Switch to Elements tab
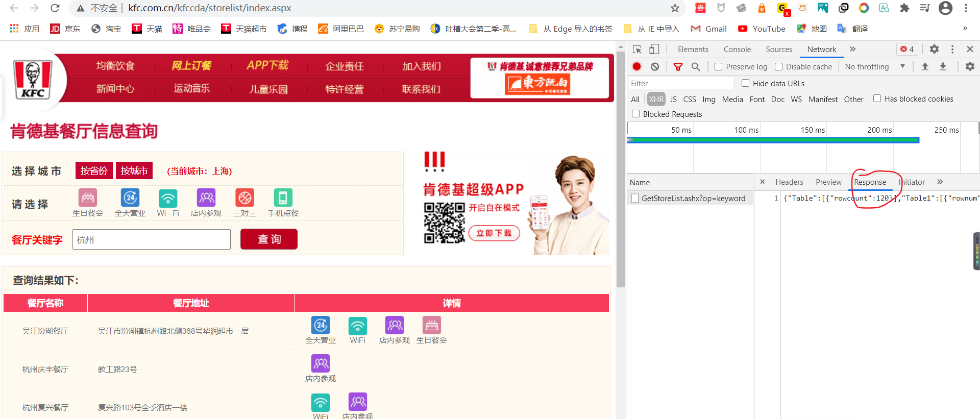Image resolution: width=980 pixels, height=419 pixels. pyautogui.click(x=693, y=49)
